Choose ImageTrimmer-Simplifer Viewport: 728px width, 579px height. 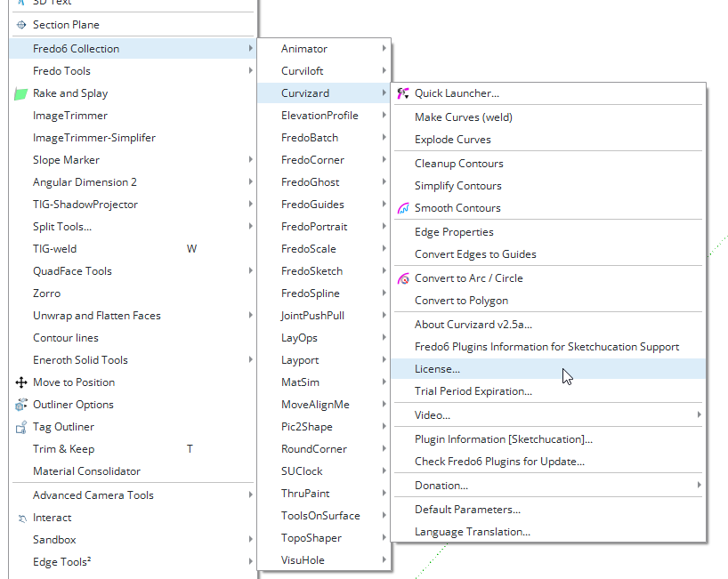tap(133, 138)
